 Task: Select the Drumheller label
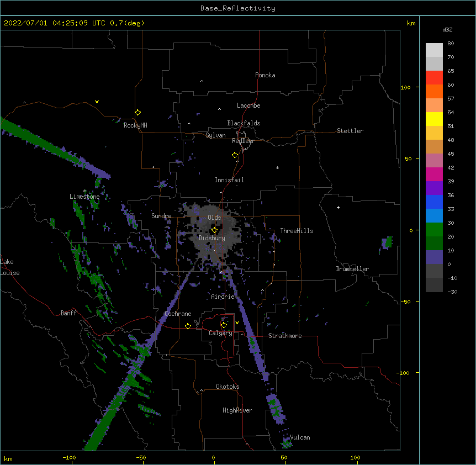pyautogui.click(x=352, y=269)
